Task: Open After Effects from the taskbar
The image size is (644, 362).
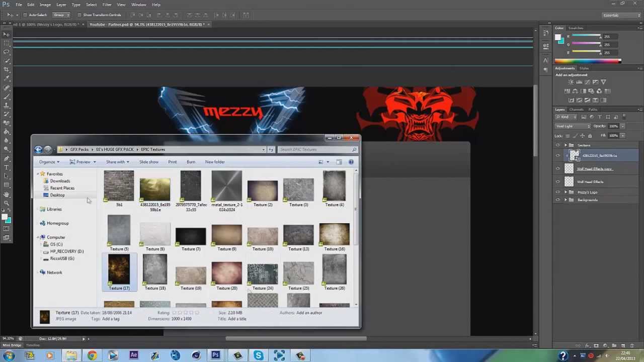Action: point(134,355)
